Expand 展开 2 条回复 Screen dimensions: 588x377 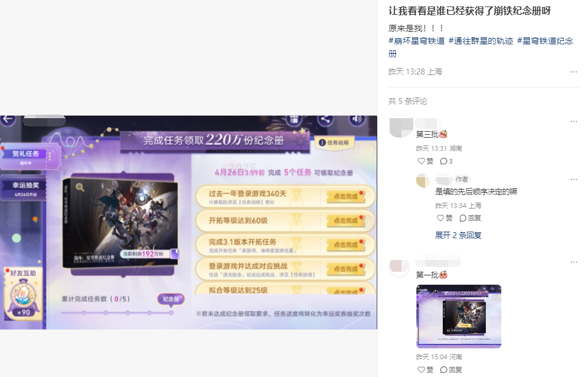pos(458,235)
